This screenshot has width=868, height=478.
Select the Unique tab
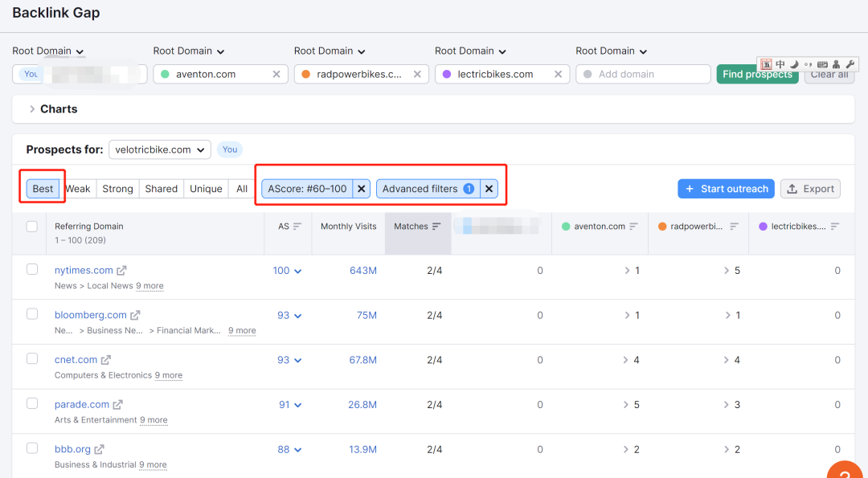206,189
